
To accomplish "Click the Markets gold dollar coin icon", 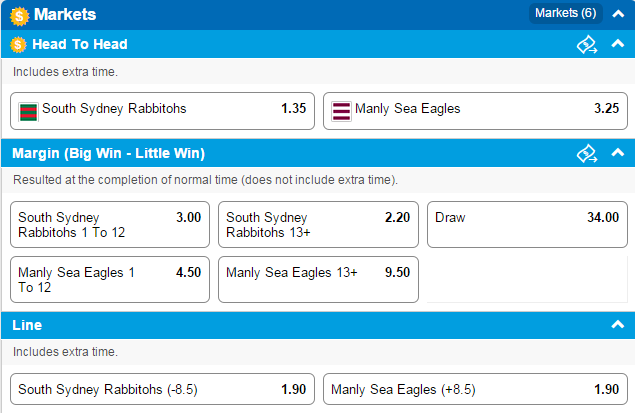I will click(19, 16).
